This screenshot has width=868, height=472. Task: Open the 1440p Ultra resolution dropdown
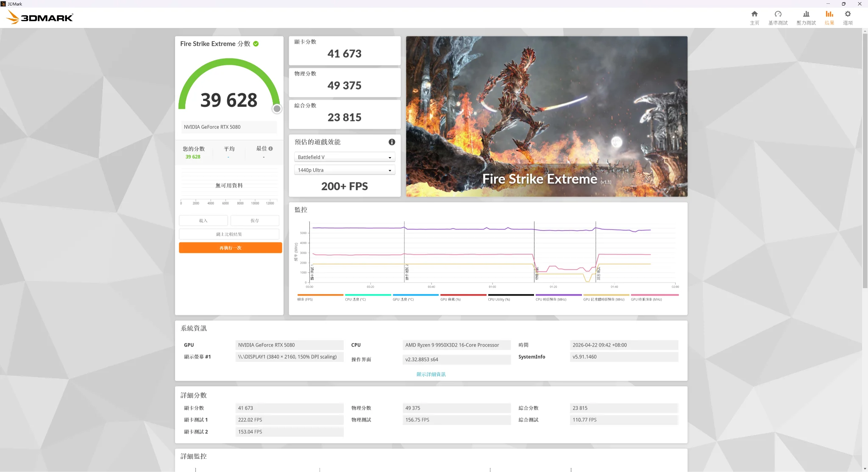coord(344,170)
